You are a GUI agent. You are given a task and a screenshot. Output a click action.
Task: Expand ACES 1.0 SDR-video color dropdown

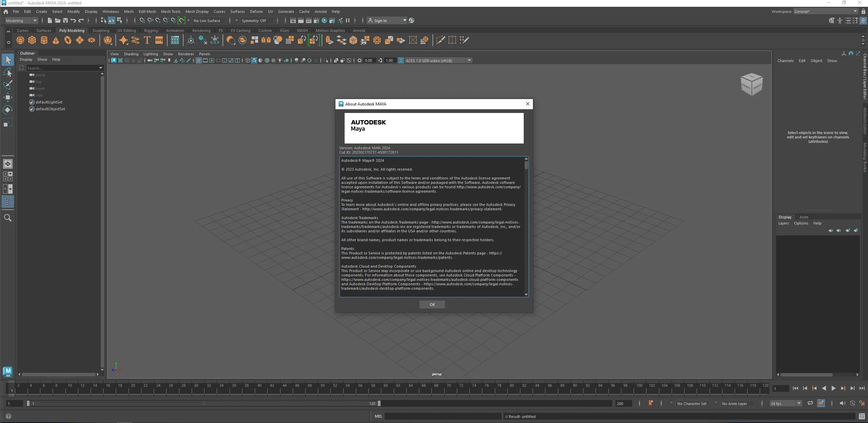click(469, 60)
